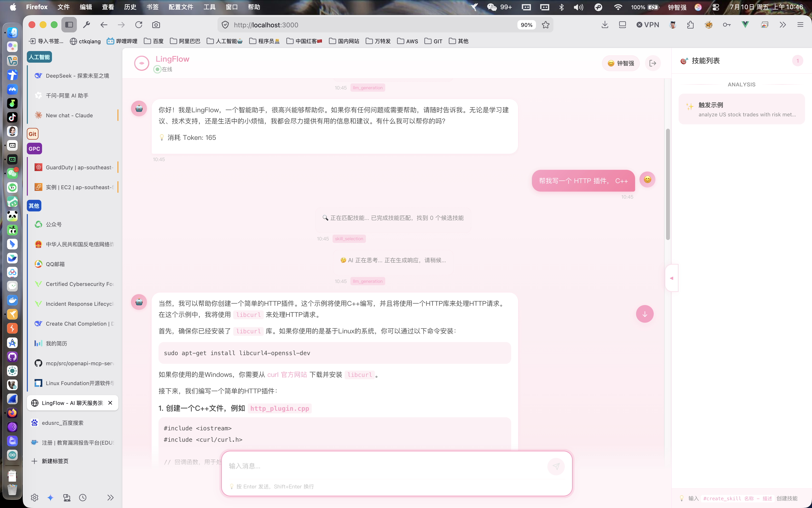Reload the localhost page
The width and height of the screenshot is (812, 508).
[x=138, y=25]
